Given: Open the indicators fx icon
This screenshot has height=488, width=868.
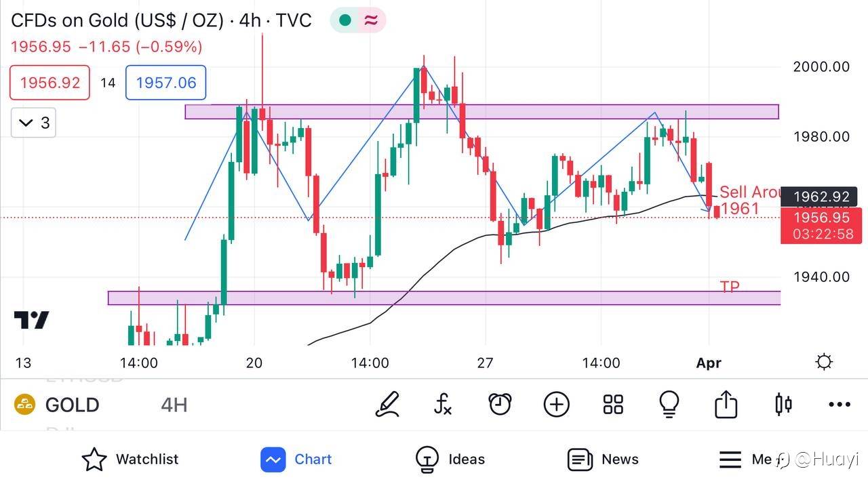Looking at the screenshot, I should click(x=443, y=405).
